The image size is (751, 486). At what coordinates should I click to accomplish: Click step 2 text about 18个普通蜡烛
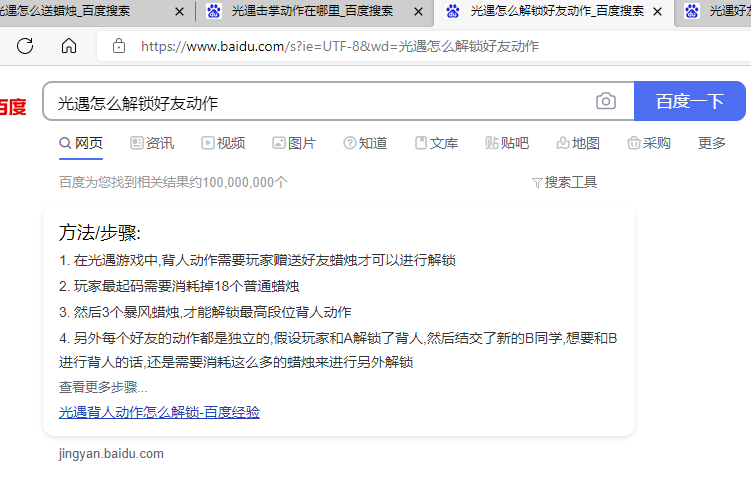click(x=179, y=286)
